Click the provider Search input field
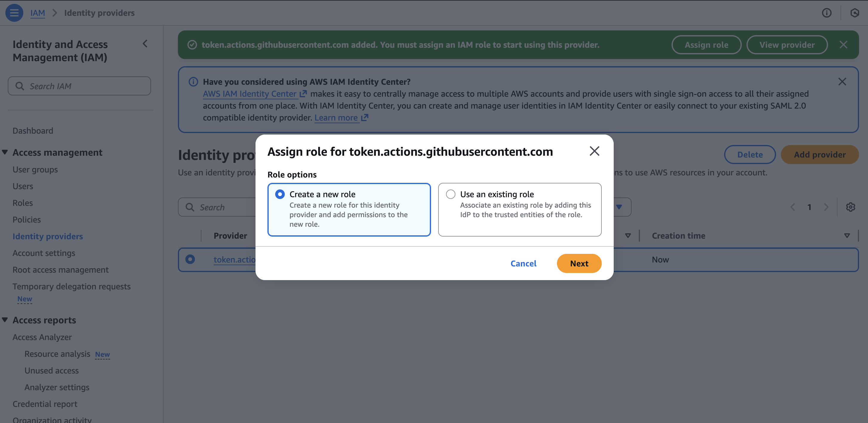Viewport: 868px width, 423px height. (219, 207)
